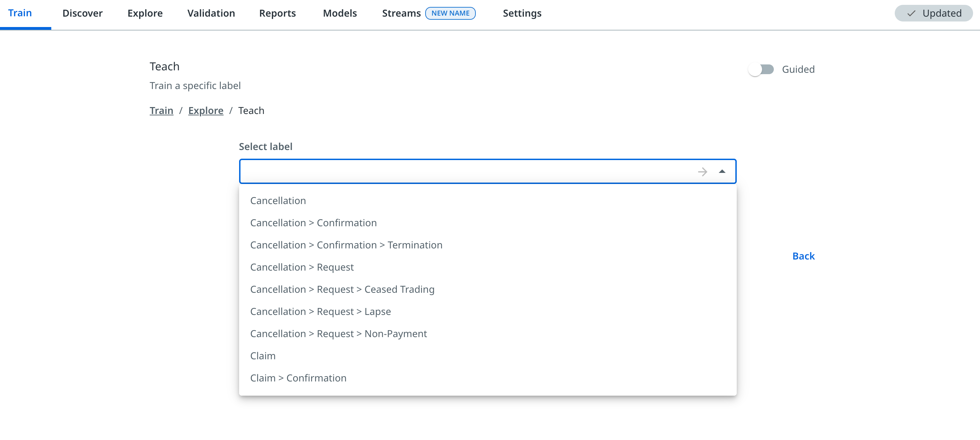Screen dimensions: 980x440
Task: Go to the Models tab
Action: click(339, 13)
